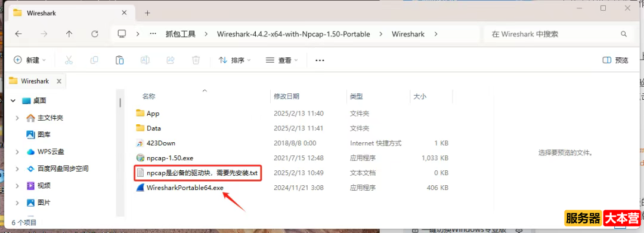The width and height of the screenshot is (644, 233).
Task: Click the Delete trash icon
Action: pos(196,60)
